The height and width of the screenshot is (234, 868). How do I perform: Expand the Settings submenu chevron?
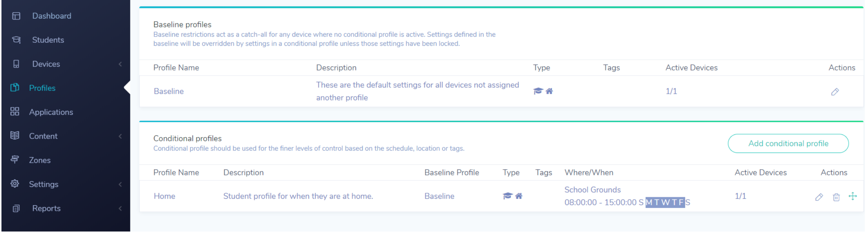120,184
